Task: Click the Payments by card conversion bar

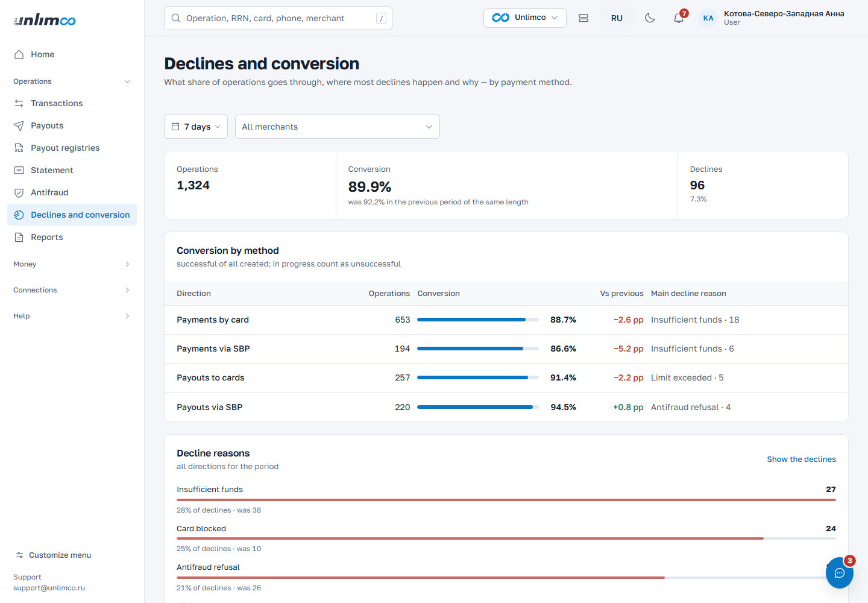Action: [478, 320]
